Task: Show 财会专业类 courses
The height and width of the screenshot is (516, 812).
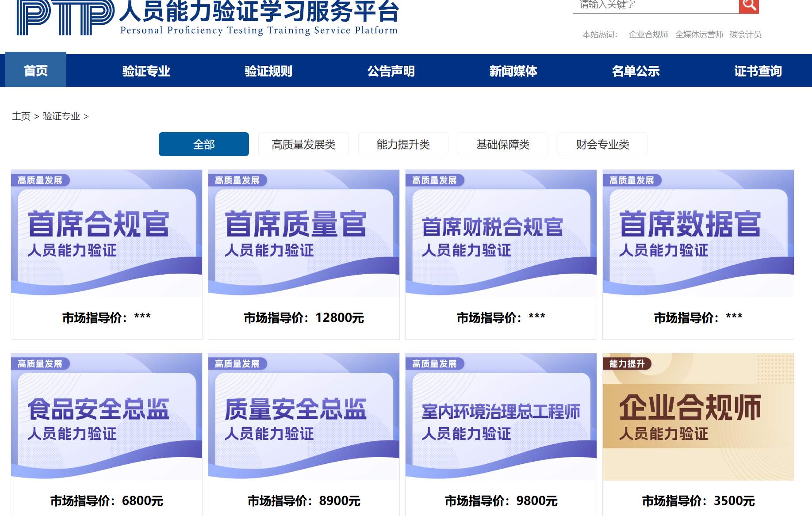Action: point(602,144)
